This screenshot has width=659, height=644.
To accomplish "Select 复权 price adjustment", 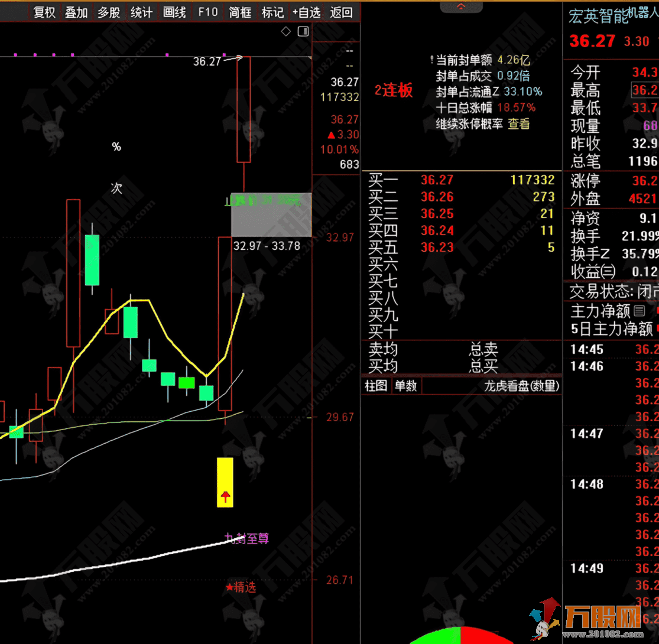I will coord(43,12).
